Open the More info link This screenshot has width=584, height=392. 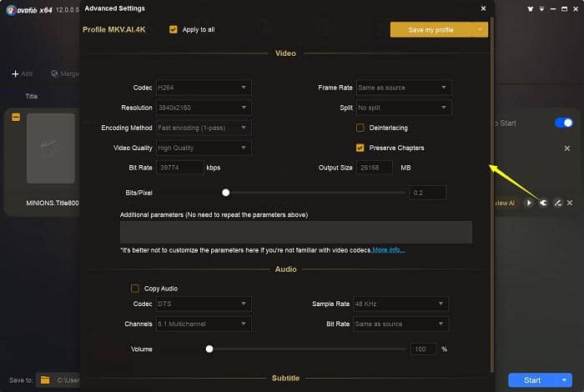[389, 249]
